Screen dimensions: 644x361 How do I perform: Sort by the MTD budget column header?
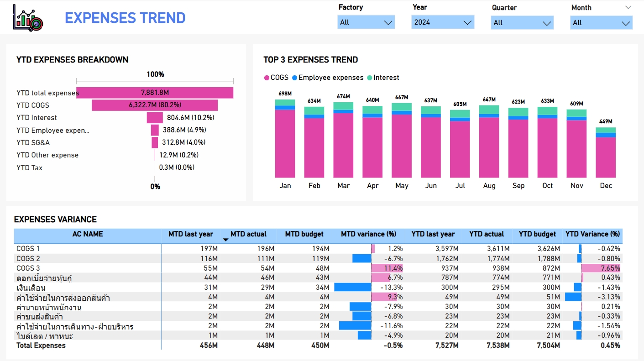click(x=304, y=234)
